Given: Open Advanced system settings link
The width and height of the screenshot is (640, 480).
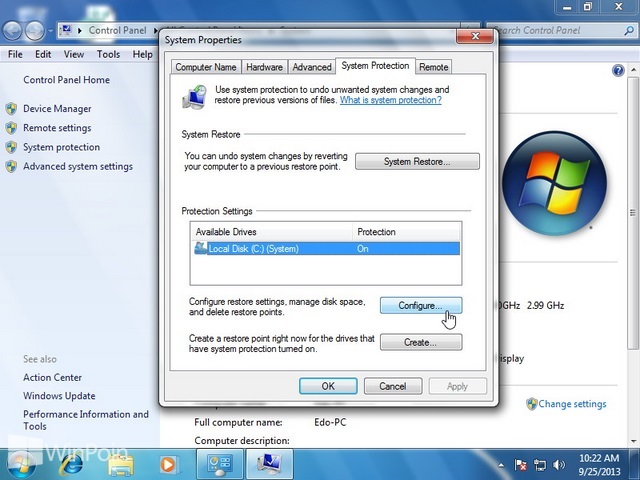Looking at the screenshot, I should click(78, 166).
